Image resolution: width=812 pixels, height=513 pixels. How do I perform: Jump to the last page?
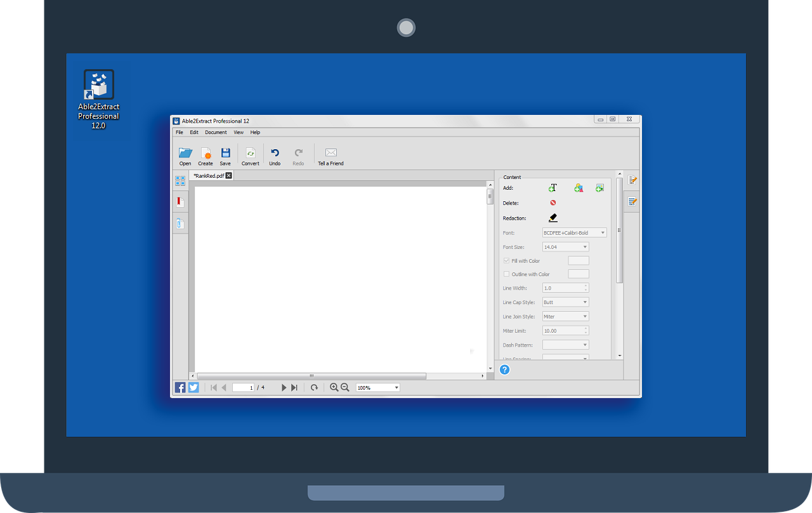pos(294,387)
